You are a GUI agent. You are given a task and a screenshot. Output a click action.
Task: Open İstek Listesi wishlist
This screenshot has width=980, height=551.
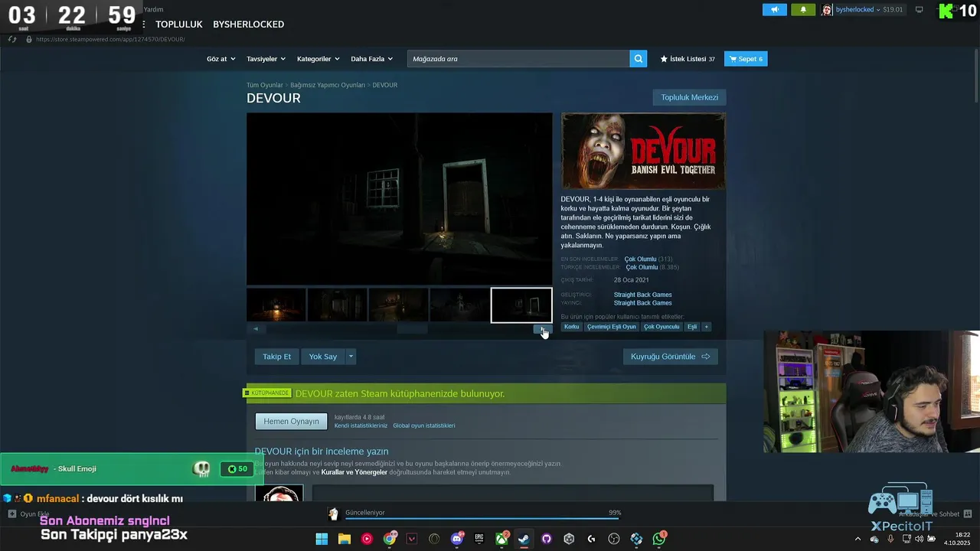(688, 59)
